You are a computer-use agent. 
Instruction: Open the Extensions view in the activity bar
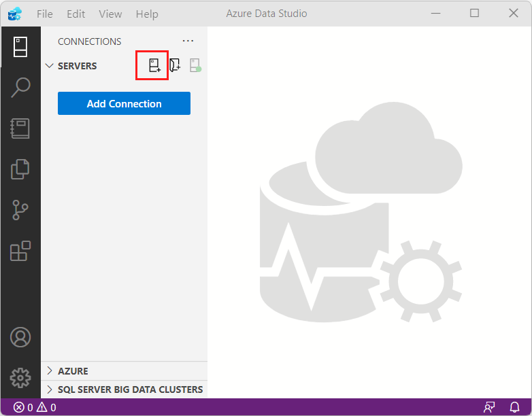pos(20,251)
